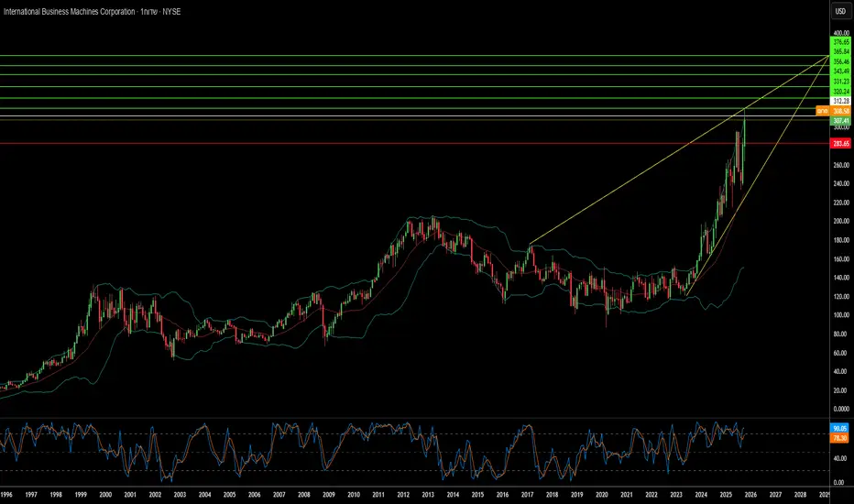Viewport: 854px width, 504px height.
Task: Click the 2020 year label on time axis
Action: (x=600, y=495)
